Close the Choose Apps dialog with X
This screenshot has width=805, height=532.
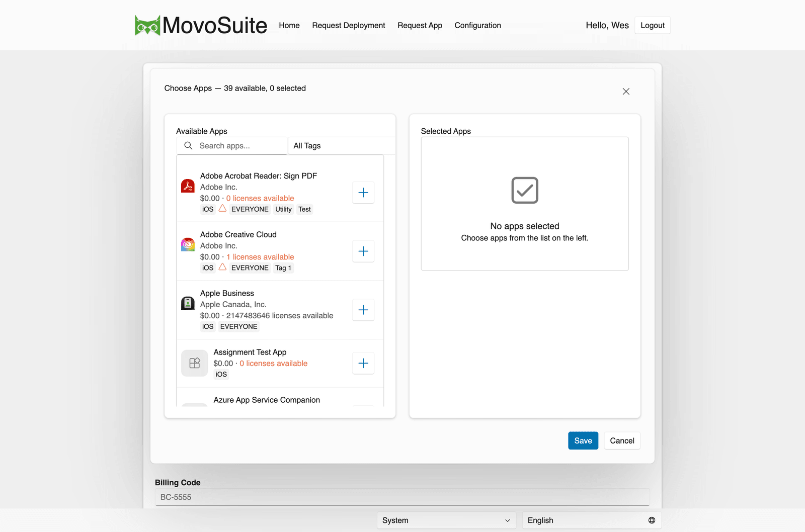click(x=626, y=92)
